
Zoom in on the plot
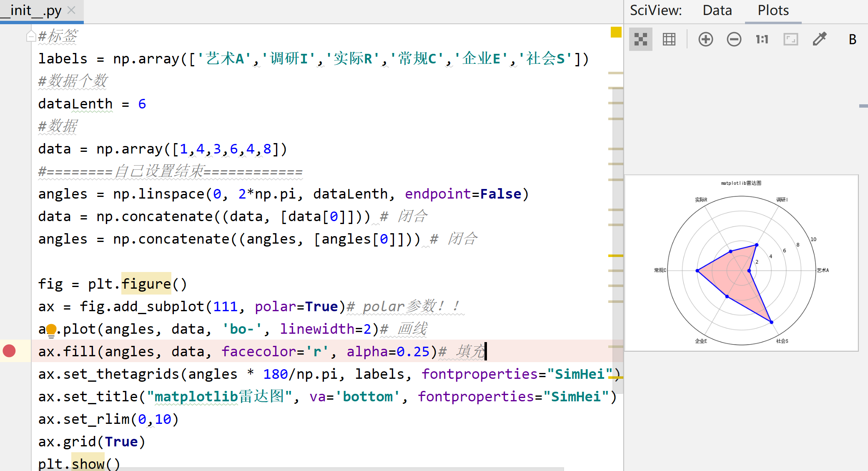705,39
